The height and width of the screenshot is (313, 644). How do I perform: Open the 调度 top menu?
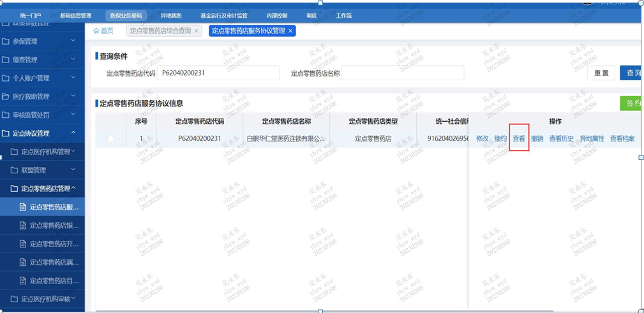pos(311,15)
